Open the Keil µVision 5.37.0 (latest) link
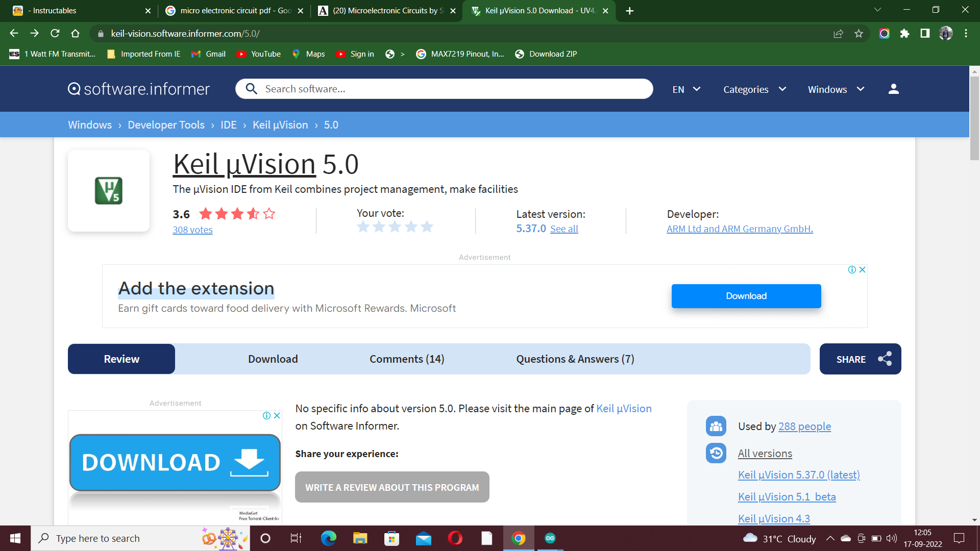Viewport: 980px width, 551px height. [x=798, y=474]
